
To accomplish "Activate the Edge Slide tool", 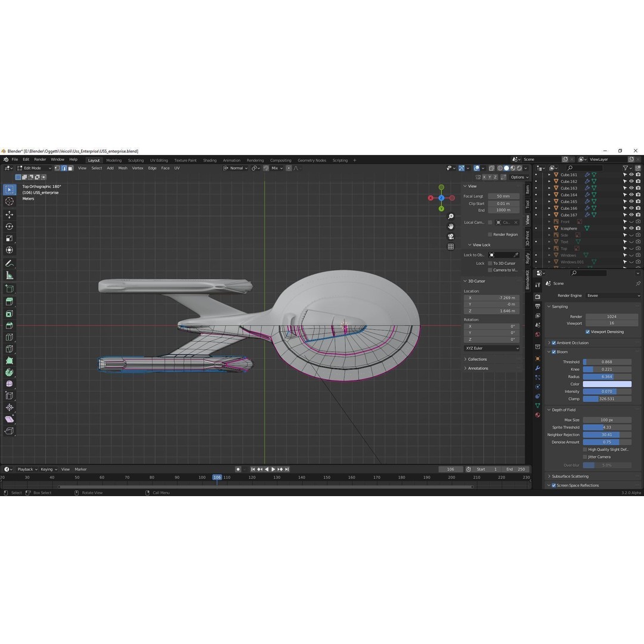I will pos(10,396).
